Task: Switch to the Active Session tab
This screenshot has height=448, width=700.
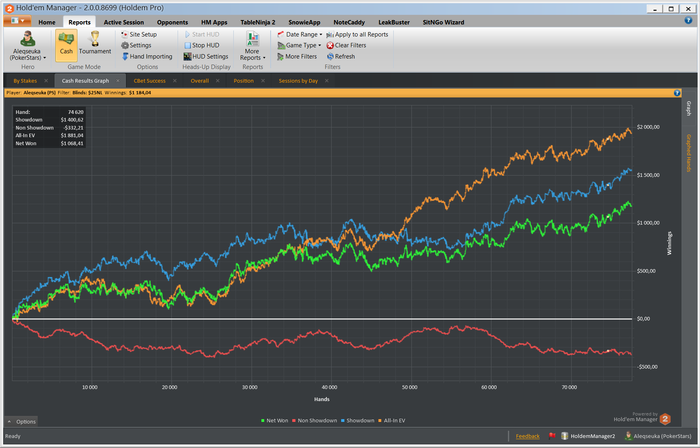Action: 124,22
